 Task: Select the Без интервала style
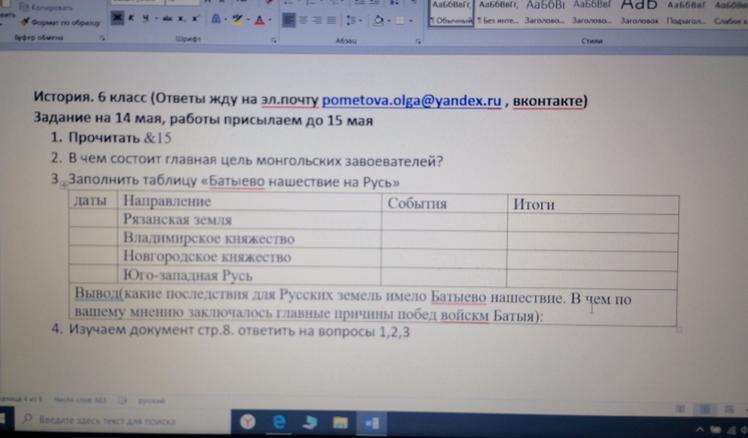[498, 13]
